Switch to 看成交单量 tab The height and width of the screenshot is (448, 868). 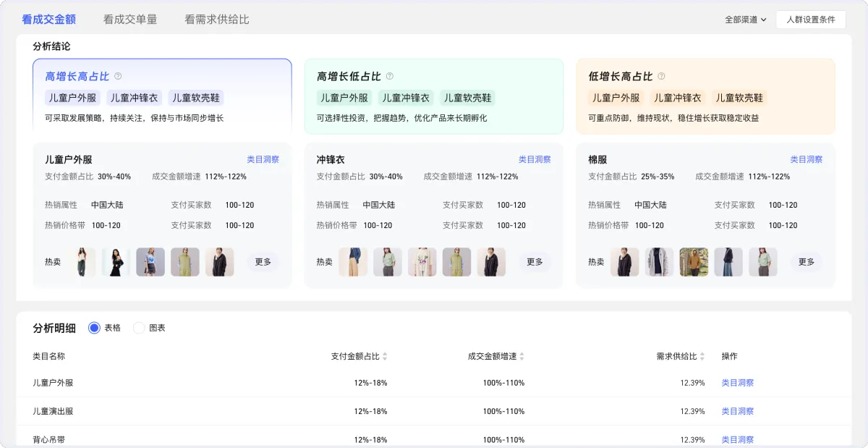pyautogui.click(x=130, y=20)
